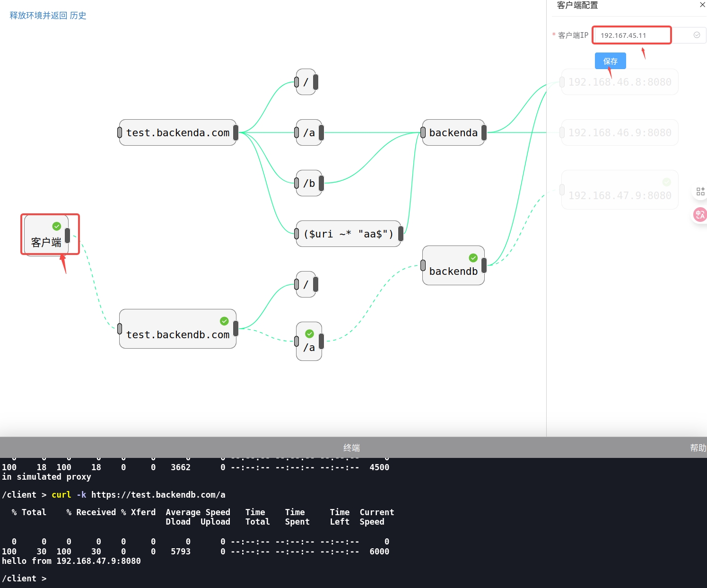
Task: Click the 释放环境并返回 link
Action: 38,16
